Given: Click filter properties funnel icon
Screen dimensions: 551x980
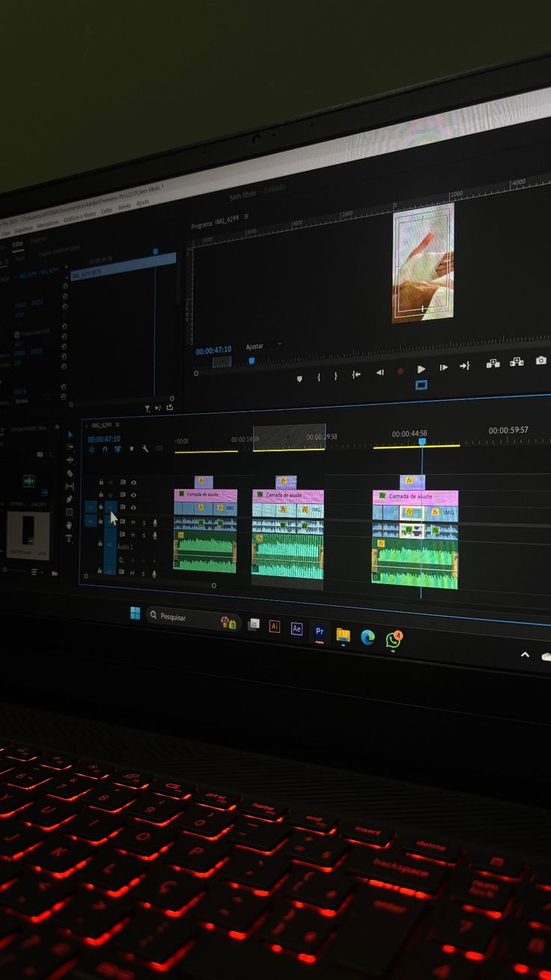Looking at the screenshot, I should pos(147,409).
